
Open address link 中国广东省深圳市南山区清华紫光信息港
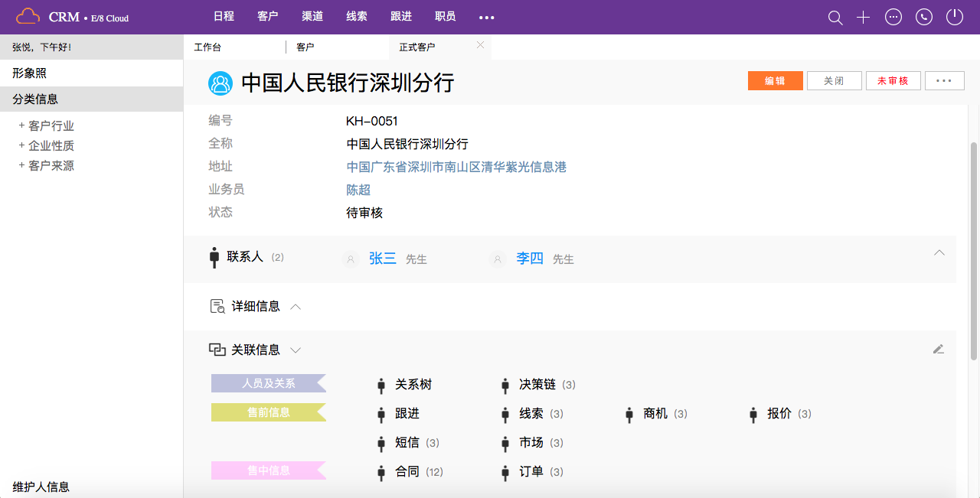456,167
